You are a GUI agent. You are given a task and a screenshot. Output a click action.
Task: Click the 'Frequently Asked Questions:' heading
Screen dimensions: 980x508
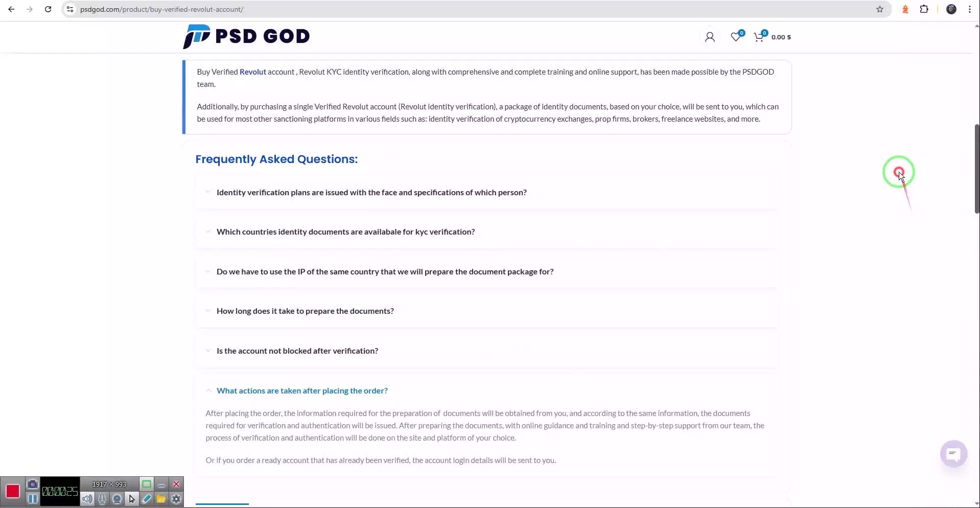[276, 159]
